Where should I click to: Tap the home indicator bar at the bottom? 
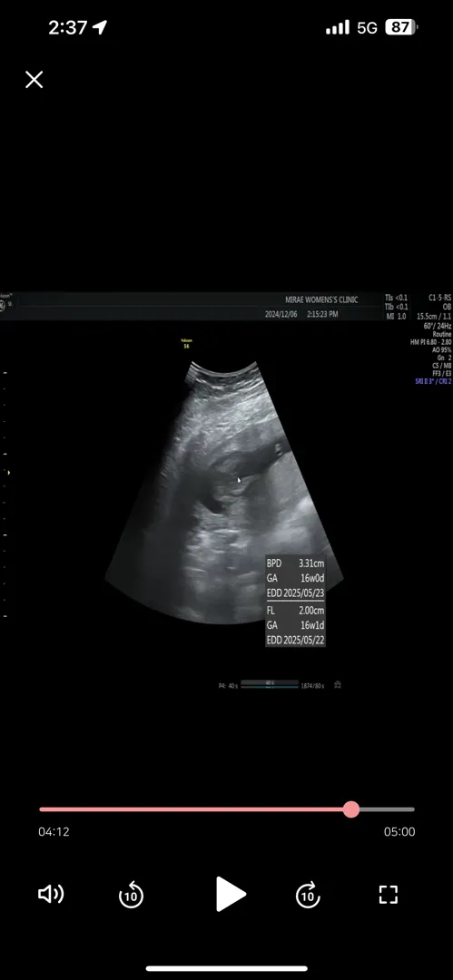(x=227, y=969)
